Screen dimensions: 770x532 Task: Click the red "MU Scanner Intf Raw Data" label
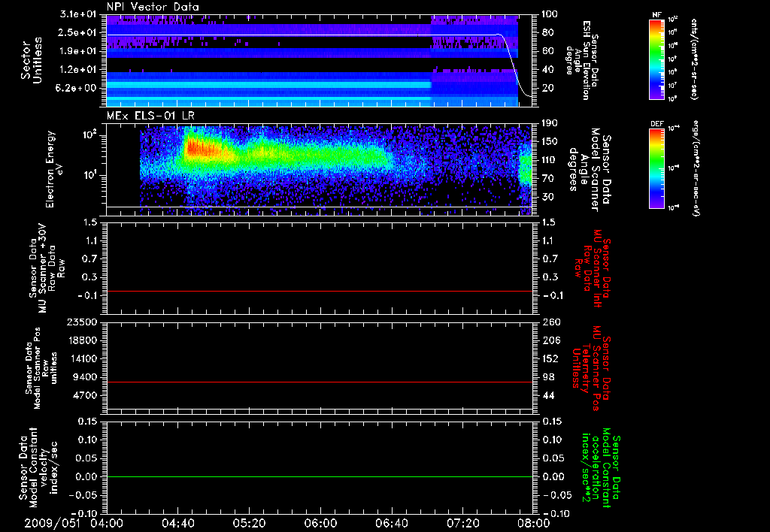(x=591, y=268)
